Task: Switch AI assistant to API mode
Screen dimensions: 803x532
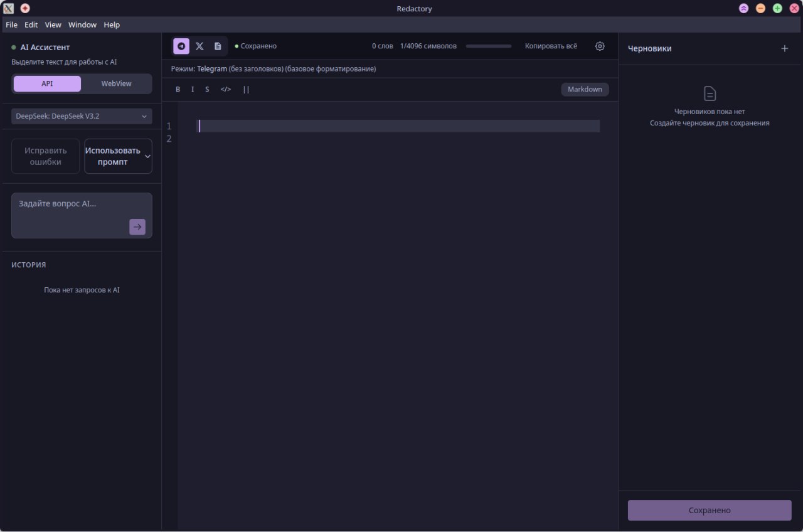Action: 47,83
